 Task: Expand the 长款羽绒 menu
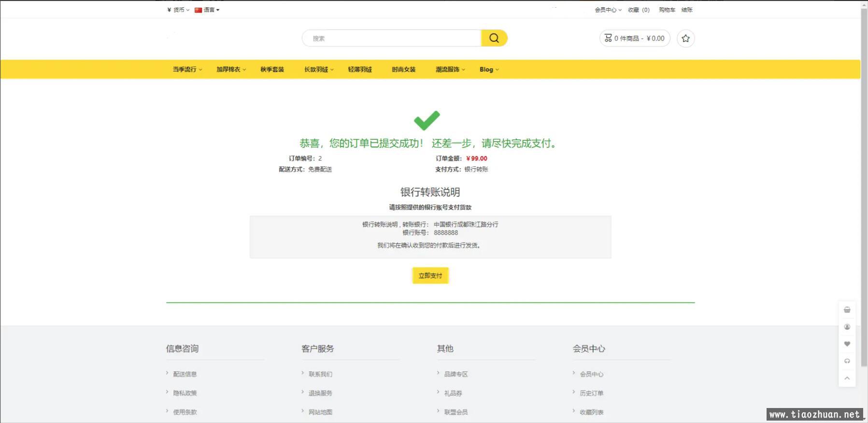[x=319, y=70]
